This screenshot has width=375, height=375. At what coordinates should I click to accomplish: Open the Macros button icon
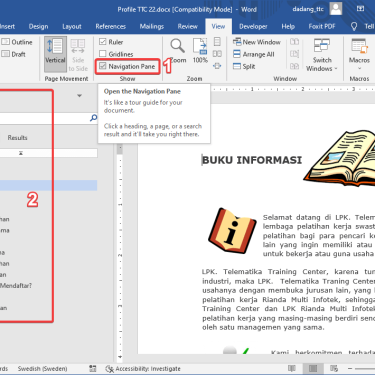[359, 47]
